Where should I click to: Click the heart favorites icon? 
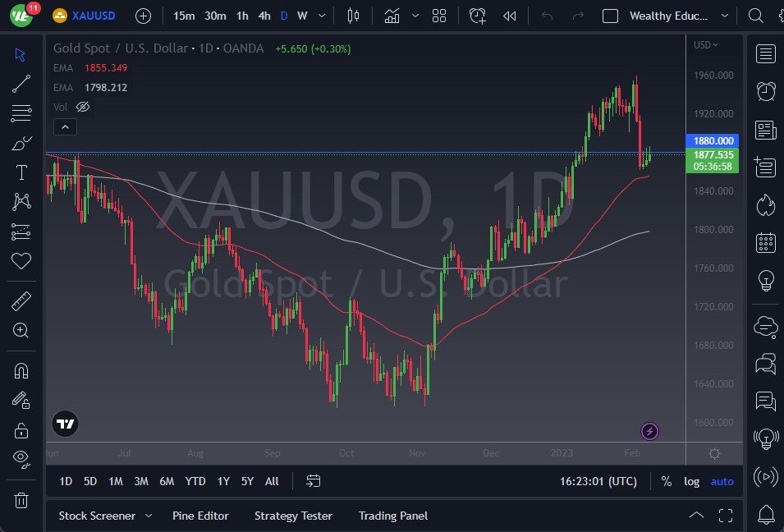coord(21,260)
